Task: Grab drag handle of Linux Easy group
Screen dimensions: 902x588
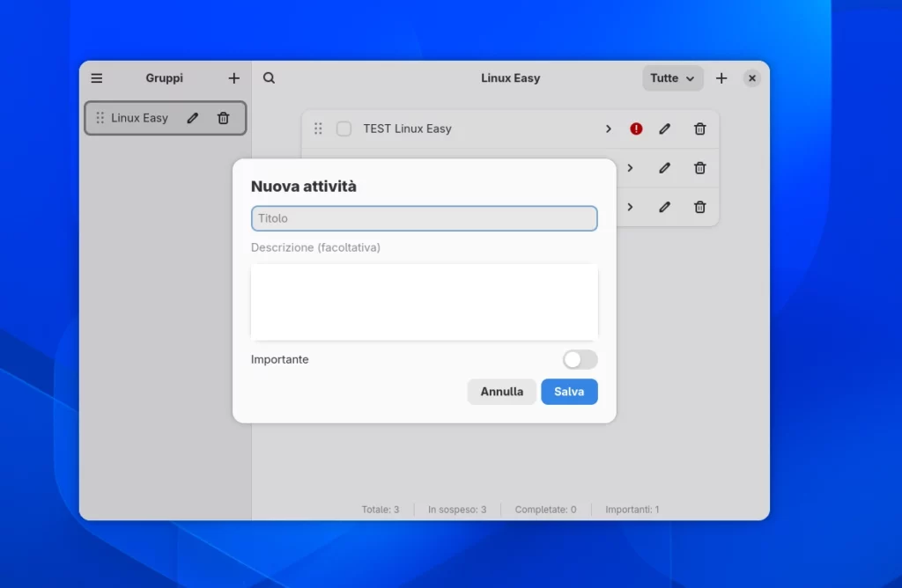Action: tap(100, 118)
